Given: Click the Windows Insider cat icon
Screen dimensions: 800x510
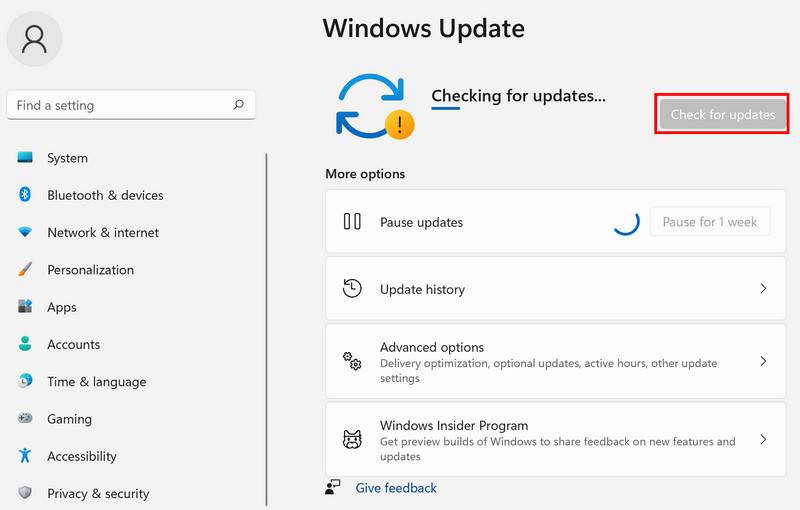Looking at the screenshot, I should click(352, 439).
